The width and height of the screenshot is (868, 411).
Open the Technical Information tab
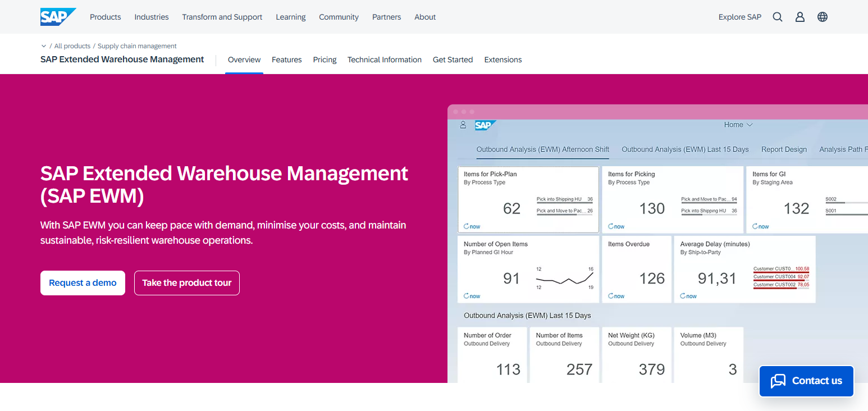385,60
